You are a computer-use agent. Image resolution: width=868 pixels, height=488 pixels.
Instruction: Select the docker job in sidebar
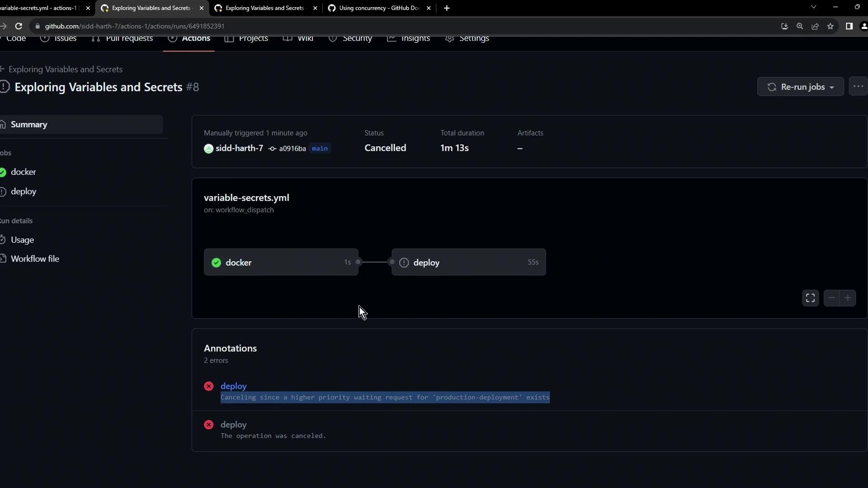(x=24, y=172)
